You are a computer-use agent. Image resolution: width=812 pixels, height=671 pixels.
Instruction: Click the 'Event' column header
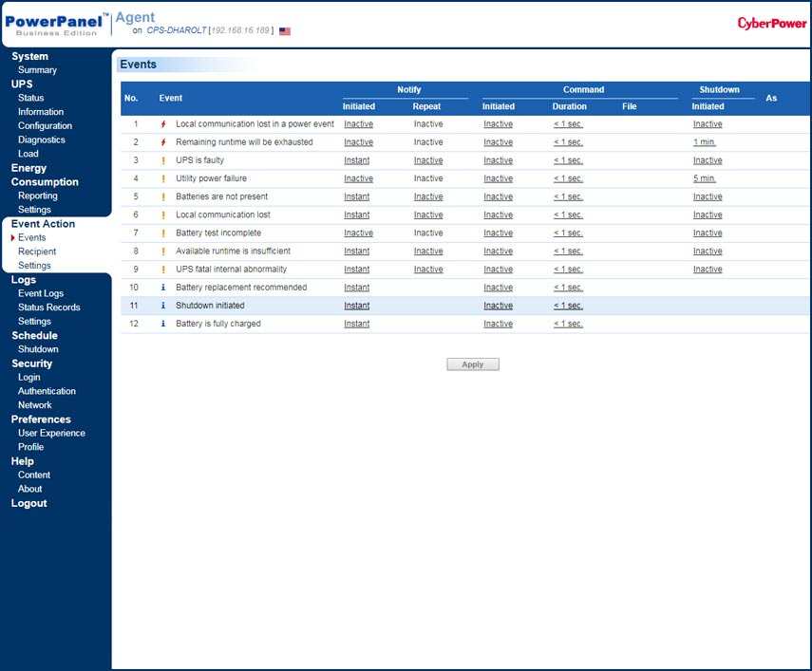coord(170,98)
